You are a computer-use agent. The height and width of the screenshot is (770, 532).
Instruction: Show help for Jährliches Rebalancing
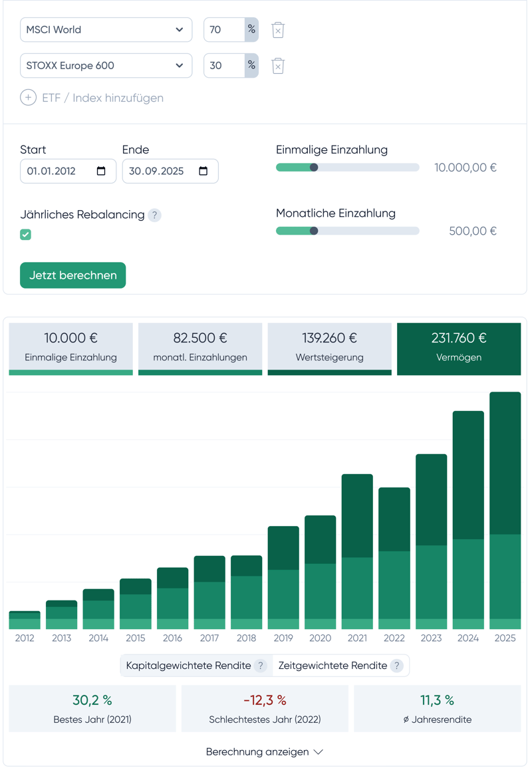155,215
